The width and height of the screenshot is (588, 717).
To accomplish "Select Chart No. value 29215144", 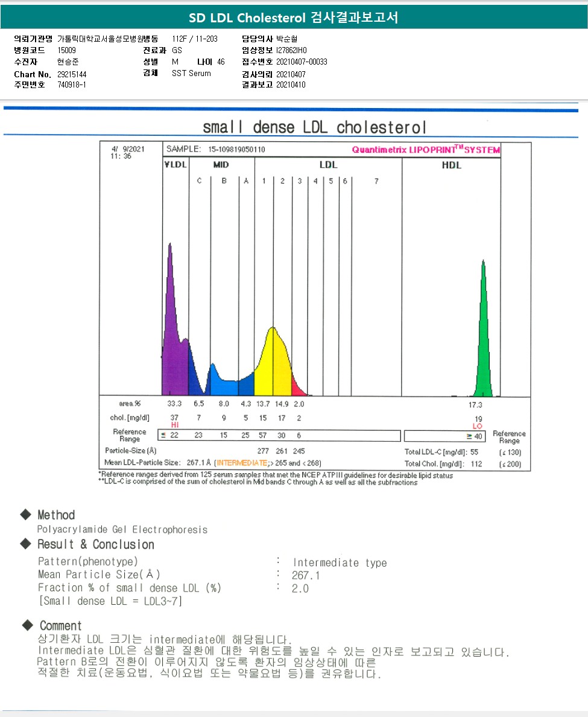I will pos(72,74).
